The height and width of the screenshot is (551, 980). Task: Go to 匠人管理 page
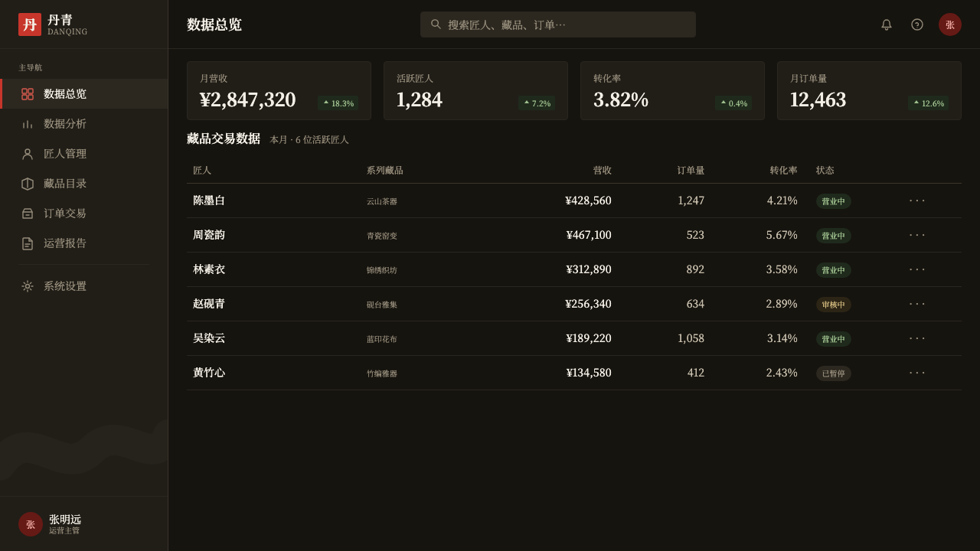[x=84, y=154]
